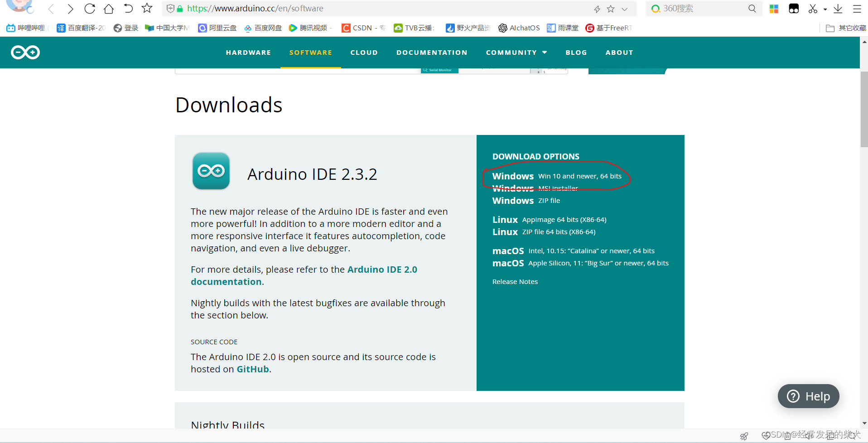Open the DOCUMENTATION nav item

coord(432,53)
